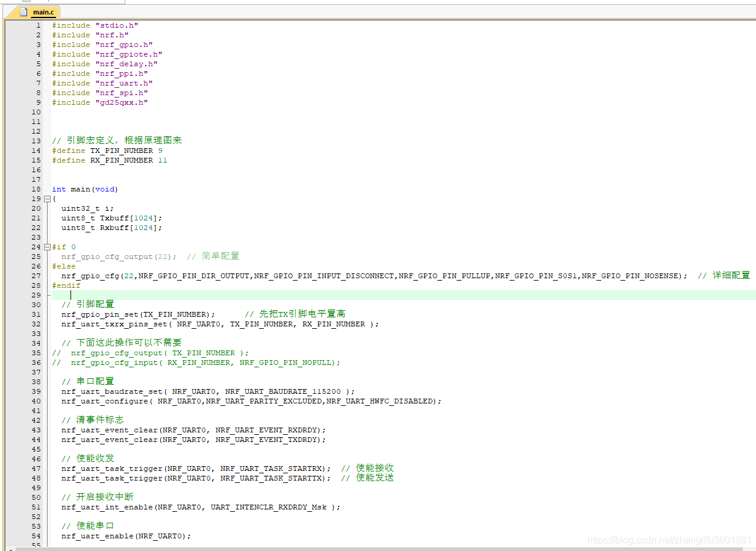756x551 pixels.
Task: Click the #include "gd25qxx.h" line
Action: coord(100,102)
